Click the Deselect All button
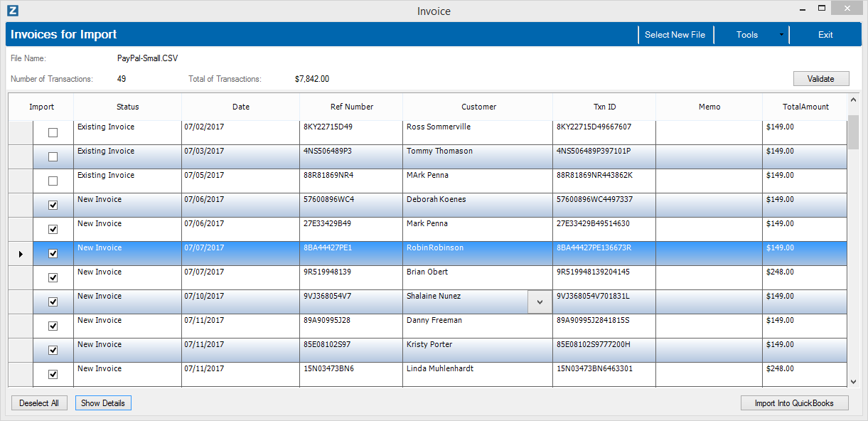The width and height of the screenshot is (868, 421). pos(39,403)
